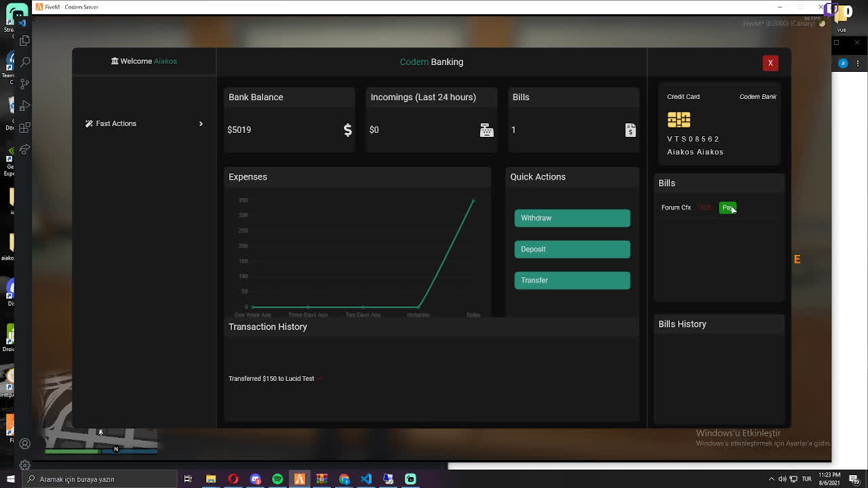868x488 pixels.
Task: Expand the Fast Actions chevron
Action: (201, 124)
